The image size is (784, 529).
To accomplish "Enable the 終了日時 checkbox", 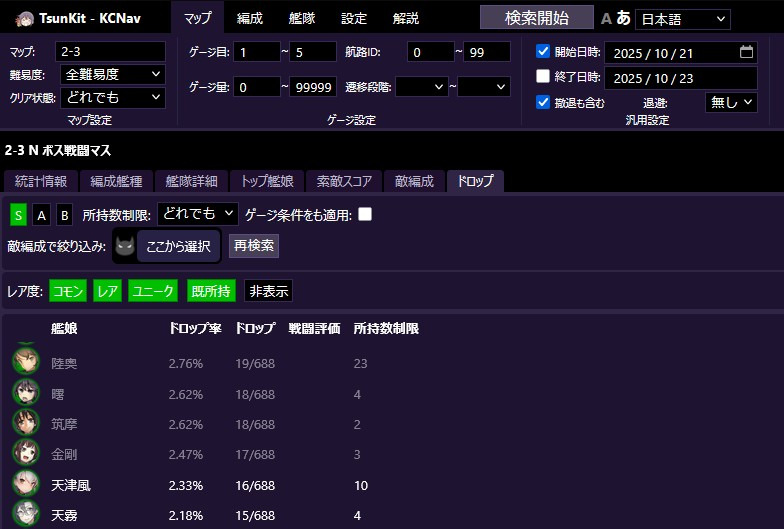I will [543, 77].
